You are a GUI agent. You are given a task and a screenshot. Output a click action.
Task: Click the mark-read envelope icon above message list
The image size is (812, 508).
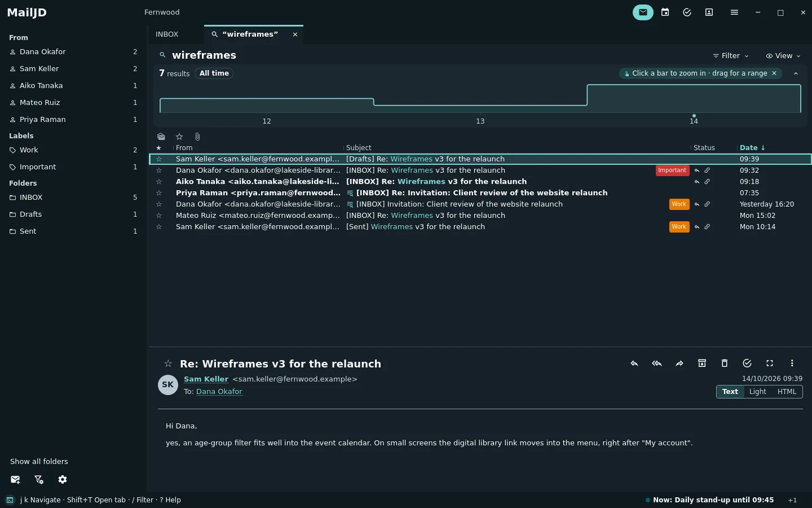click(161, 137)
